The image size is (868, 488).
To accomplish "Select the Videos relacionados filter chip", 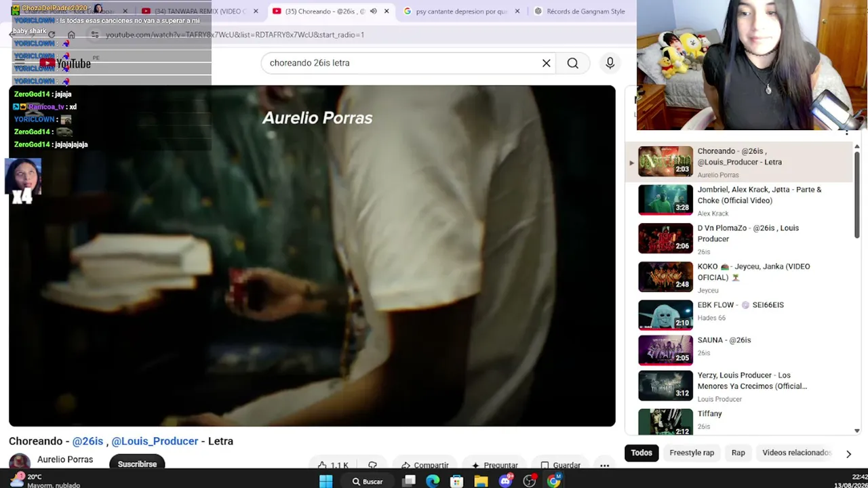I will 796,453.
